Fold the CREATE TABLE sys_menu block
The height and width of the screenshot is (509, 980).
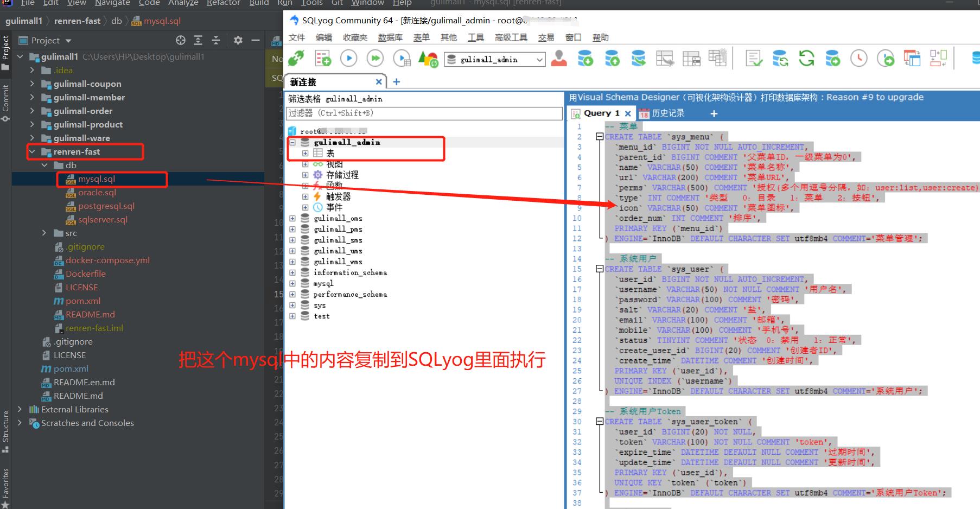click(x=600, y=137)
